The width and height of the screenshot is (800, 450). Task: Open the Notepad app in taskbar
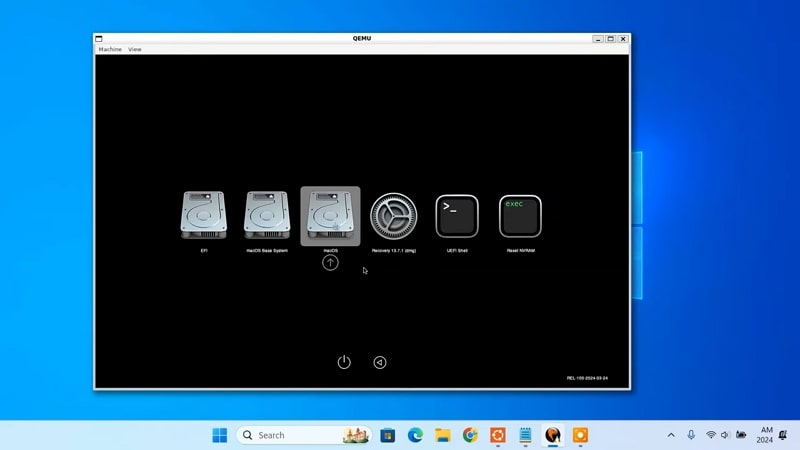pyautogui.click(x=526, y=435)
